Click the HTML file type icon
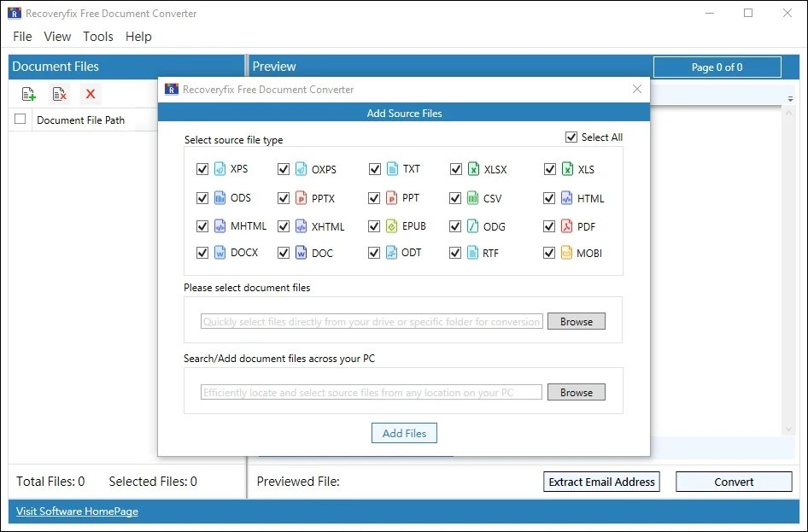 567,198
